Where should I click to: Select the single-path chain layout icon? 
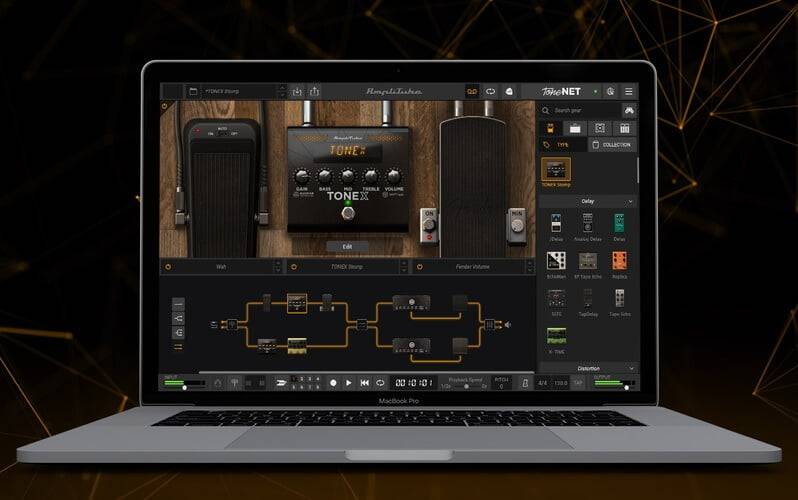178,304
